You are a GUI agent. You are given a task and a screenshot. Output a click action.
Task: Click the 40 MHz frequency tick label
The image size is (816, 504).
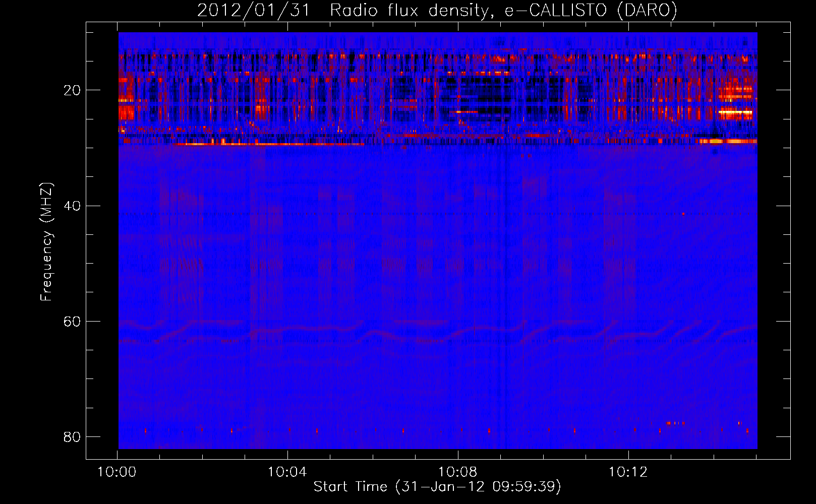click(x=72, y=206)
